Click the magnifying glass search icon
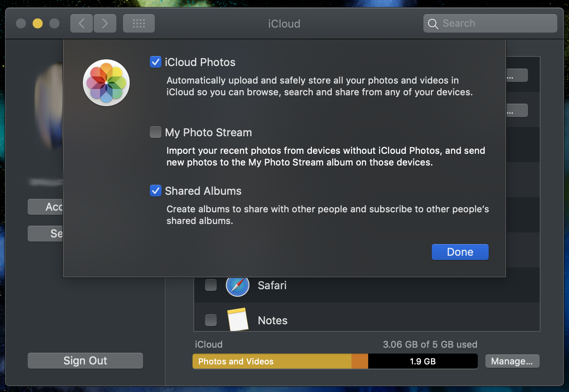Screen dimensions: 569x392 pyautogui.click(x=433, y=24)
